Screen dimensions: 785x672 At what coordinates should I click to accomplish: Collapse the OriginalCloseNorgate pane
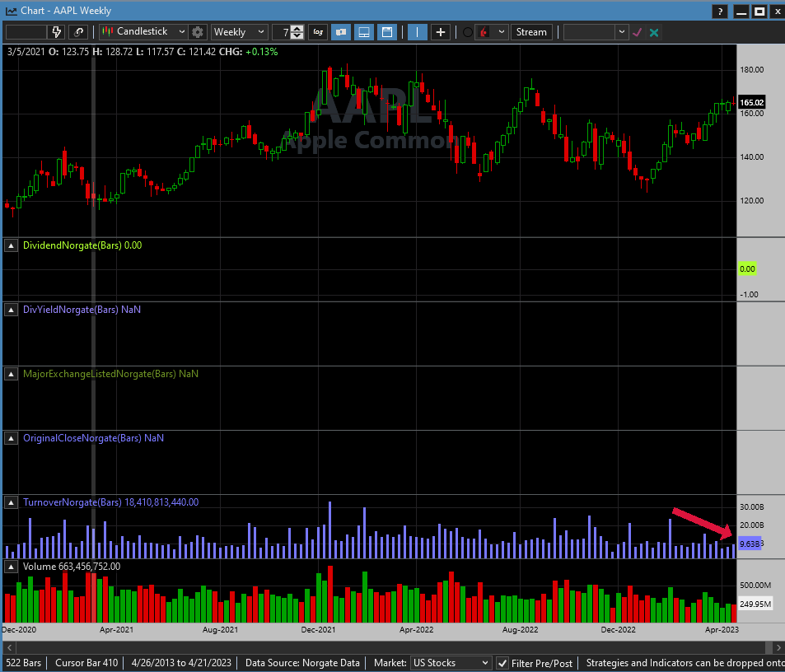click(11, 438)
